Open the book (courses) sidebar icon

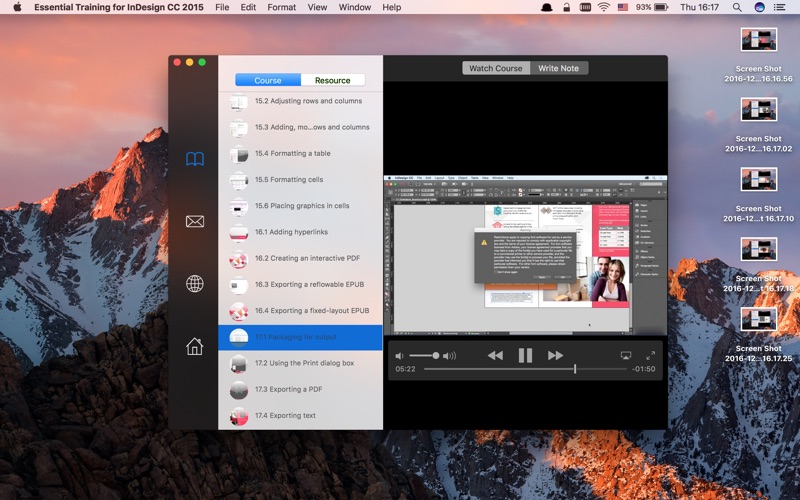(195, 159)
